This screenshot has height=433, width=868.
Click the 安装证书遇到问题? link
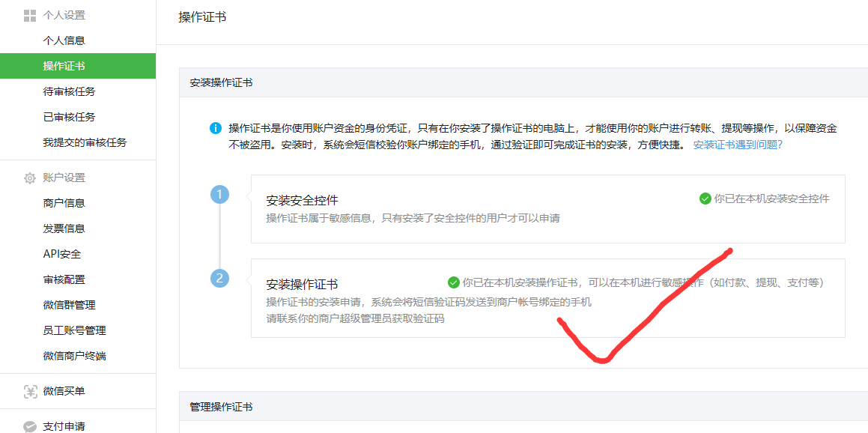[737, 145]
